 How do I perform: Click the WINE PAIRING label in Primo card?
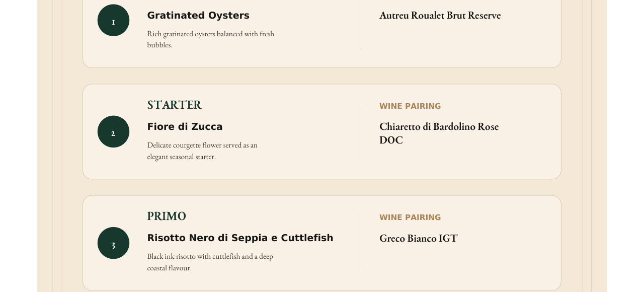point(410,217)
